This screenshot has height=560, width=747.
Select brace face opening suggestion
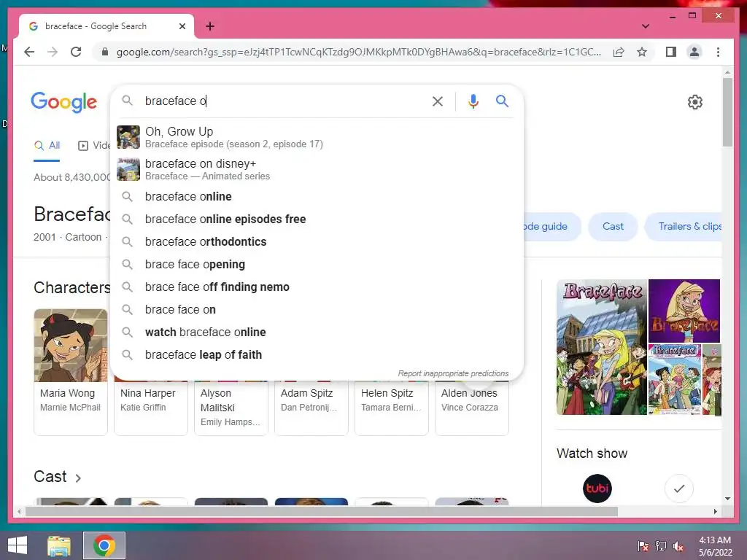point(317,264)
